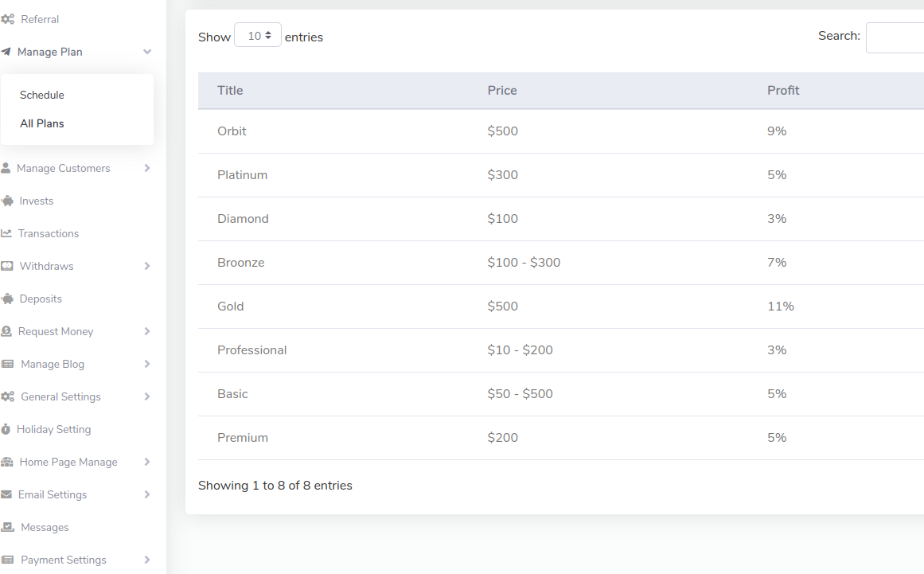Expand the Payment Settings submenu arrow
The image size is (924, 574).
(147, 560)
